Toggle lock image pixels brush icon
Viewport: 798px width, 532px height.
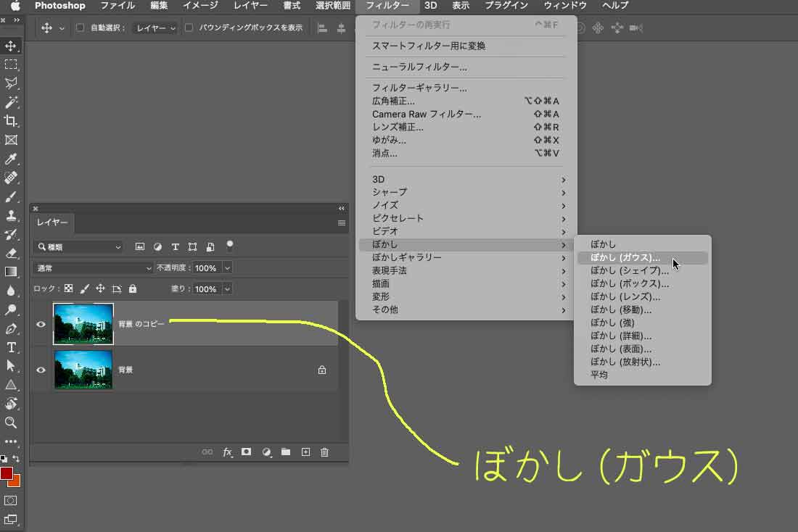84,289
